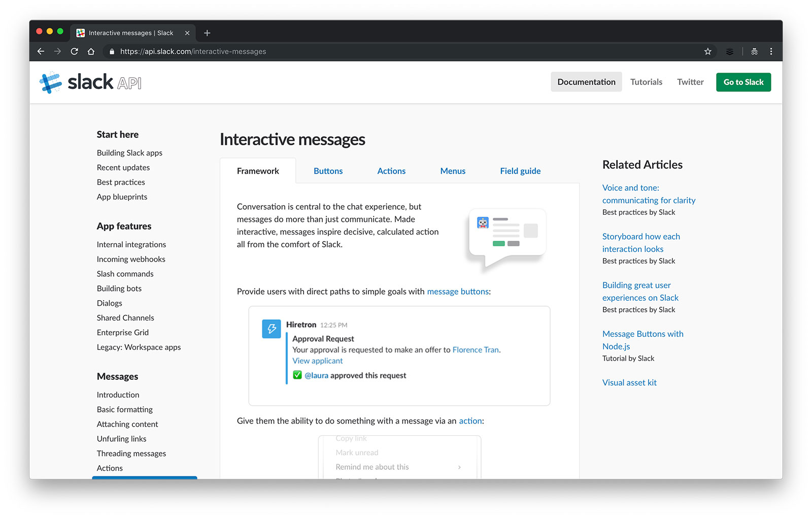
Task: Go to browser home page
Action: 91,51
